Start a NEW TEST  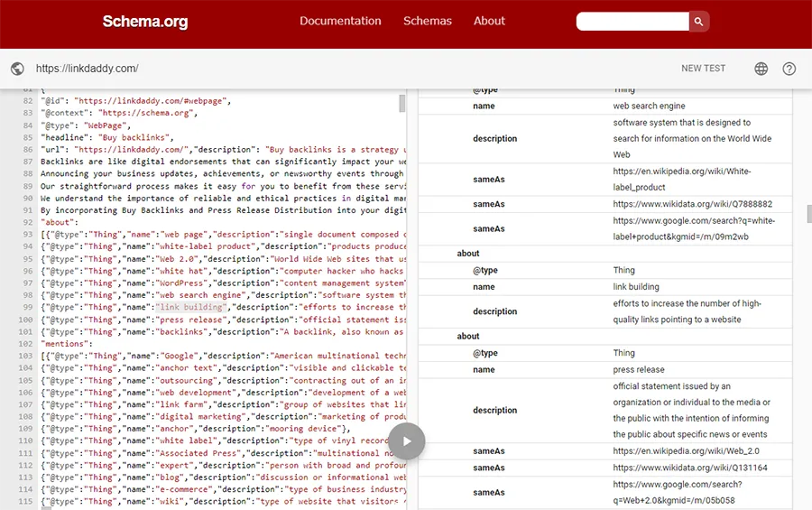click(703, 69)
